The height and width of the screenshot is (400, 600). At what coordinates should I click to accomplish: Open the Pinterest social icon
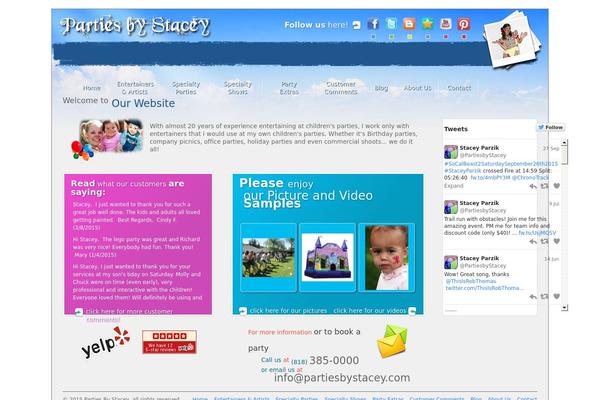point(464,24)
